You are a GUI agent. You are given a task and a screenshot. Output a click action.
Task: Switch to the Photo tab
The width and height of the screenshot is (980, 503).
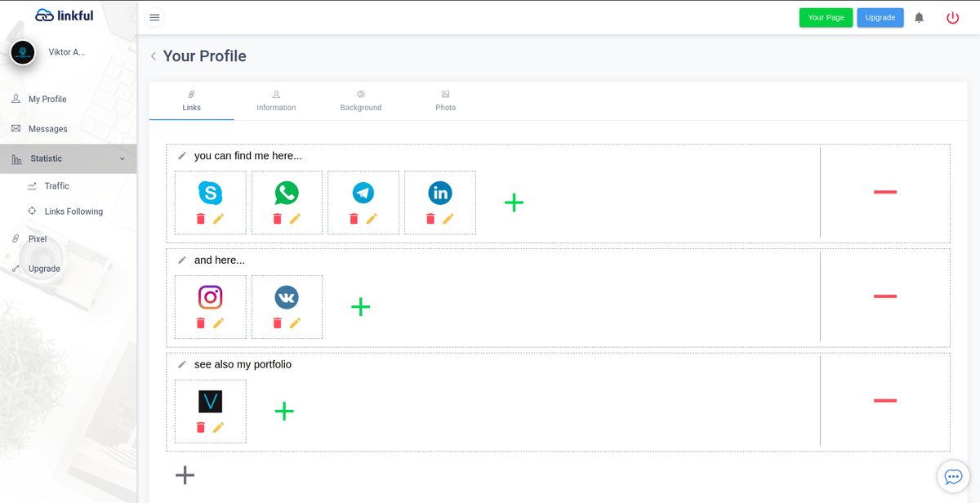[x=446, y=101]
